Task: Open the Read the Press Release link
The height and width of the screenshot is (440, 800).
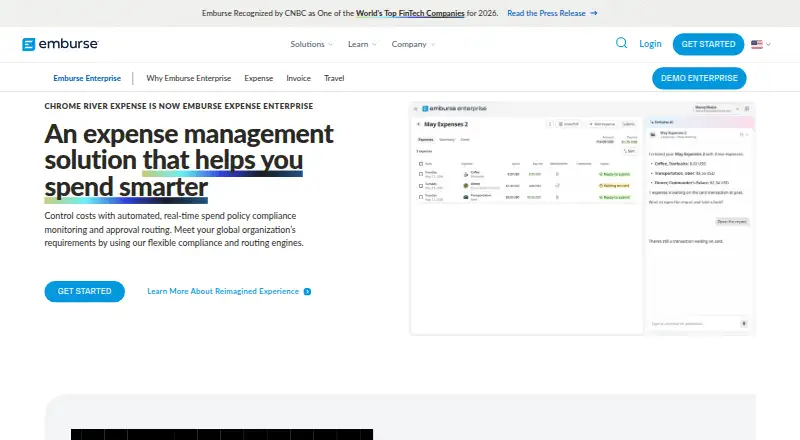Action: 552,13
